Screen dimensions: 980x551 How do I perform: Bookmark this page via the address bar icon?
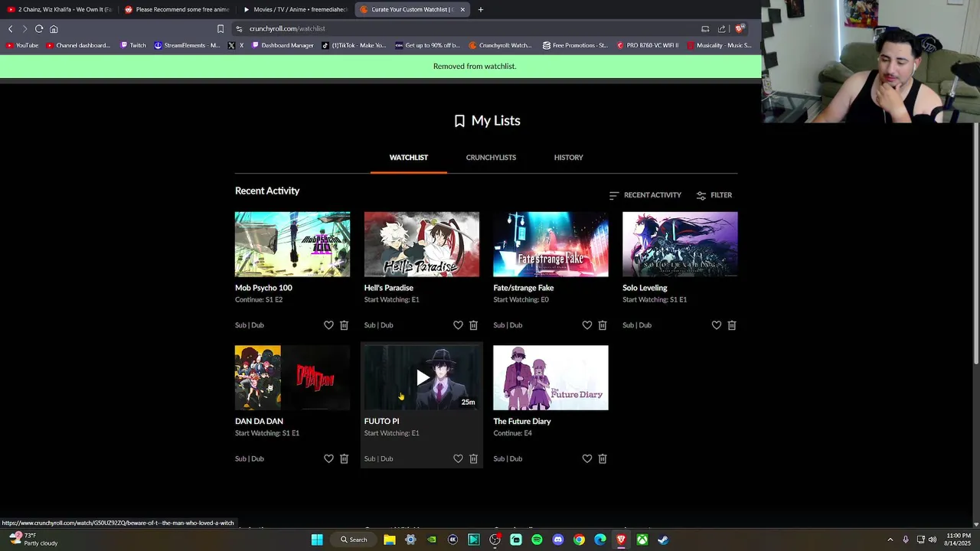[x=220, y=29]
